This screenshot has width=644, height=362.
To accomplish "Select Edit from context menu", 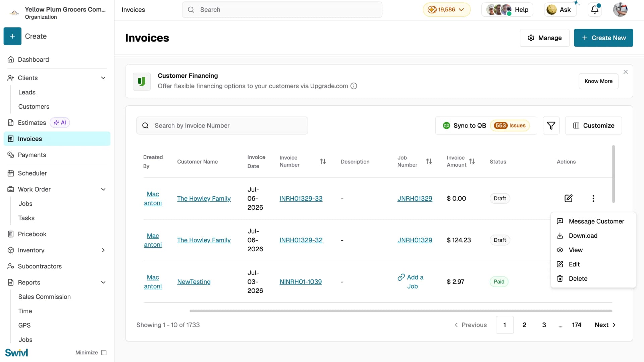I will [593, 264].
